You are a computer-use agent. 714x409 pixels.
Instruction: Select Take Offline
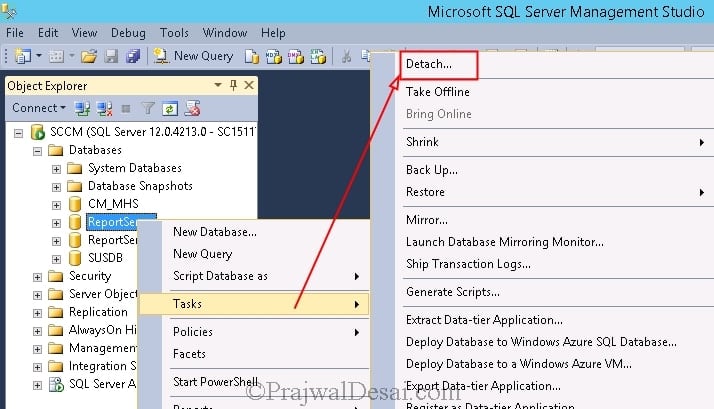click(x=438, y=92)
